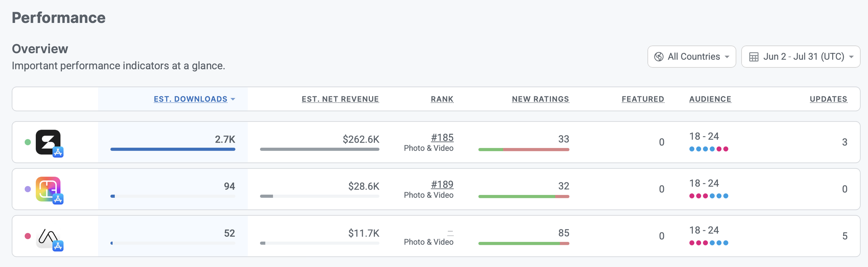Sort by the New Ratings column

click(540, 99)
